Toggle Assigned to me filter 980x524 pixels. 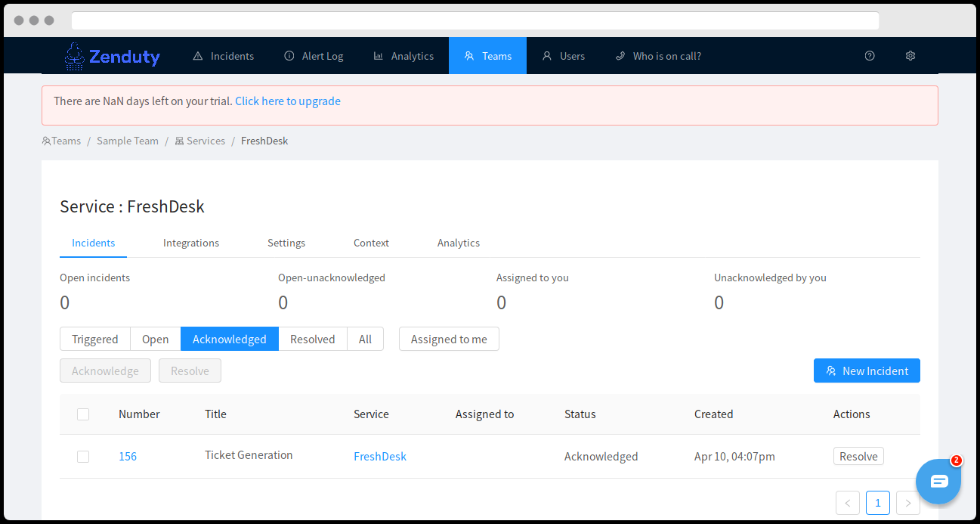[x=449, y=339]
